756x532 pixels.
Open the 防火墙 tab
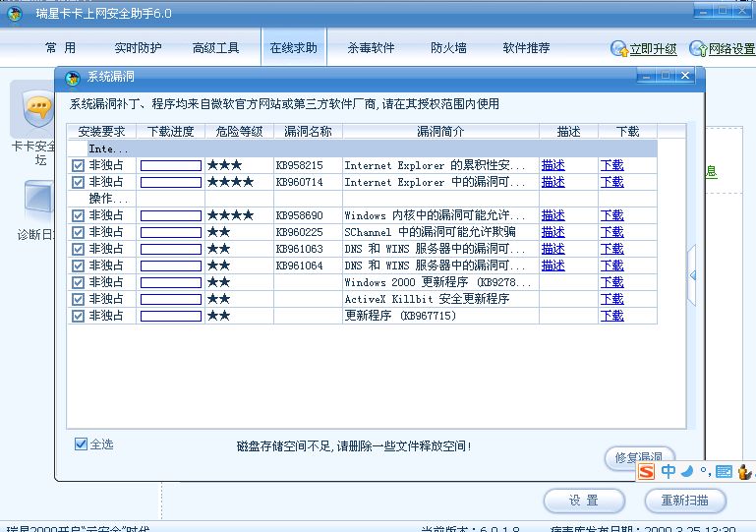[x=449, y=48]
